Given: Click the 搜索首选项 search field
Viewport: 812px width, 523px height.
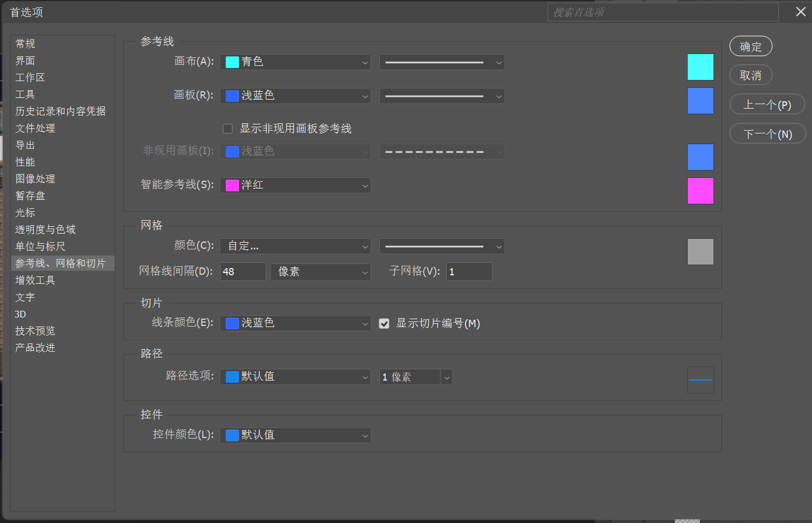Looking at the screenshot, I should tap(663, 12).
